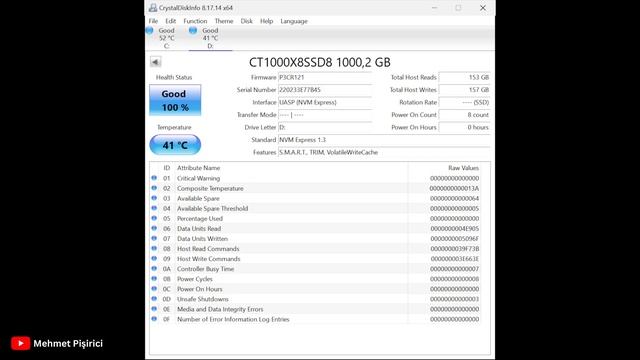640x360 pixels.
Task: Click the status dot of Power Cycles row
Action: click(x=154, y=279)
